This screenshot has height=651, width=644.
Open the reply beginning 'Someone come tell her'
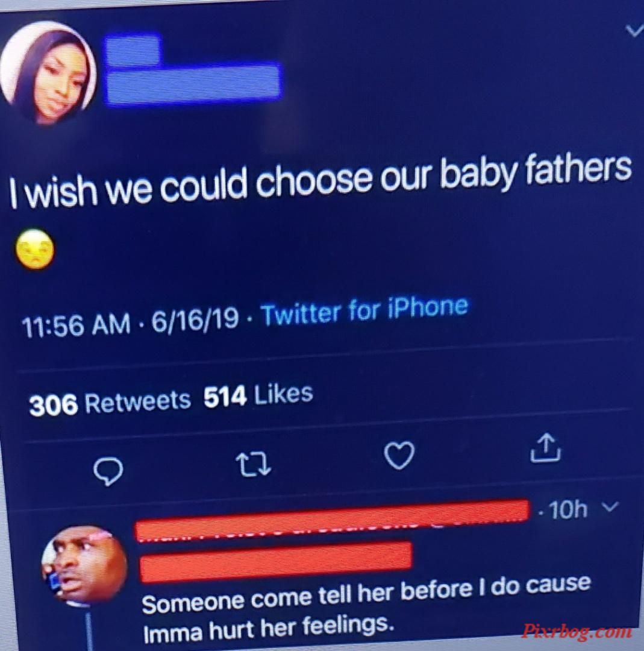(366, 608)
